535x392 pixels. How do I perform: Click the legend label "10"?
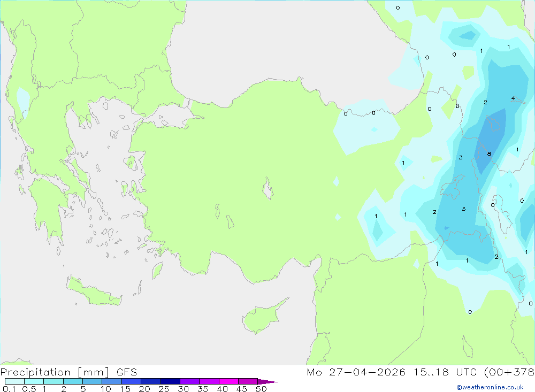click(x=106, y=389)
